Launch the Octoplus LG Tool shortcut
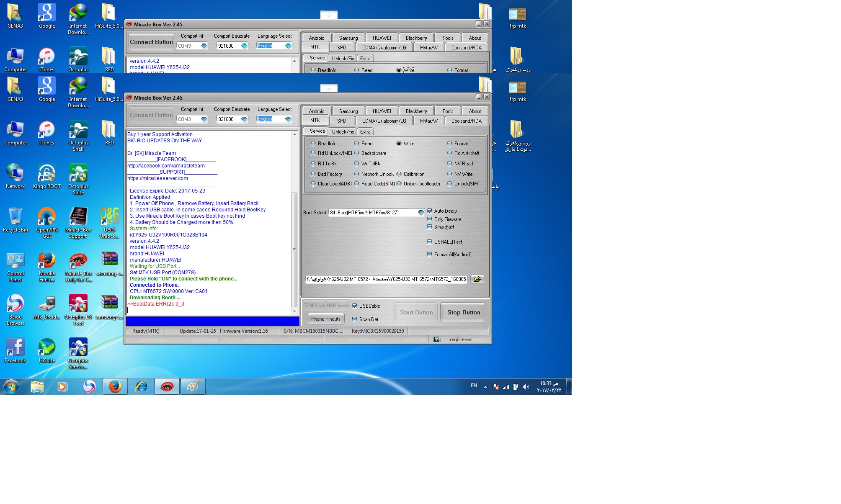Screen dimensions: 841x504 [x=78, y=310]
